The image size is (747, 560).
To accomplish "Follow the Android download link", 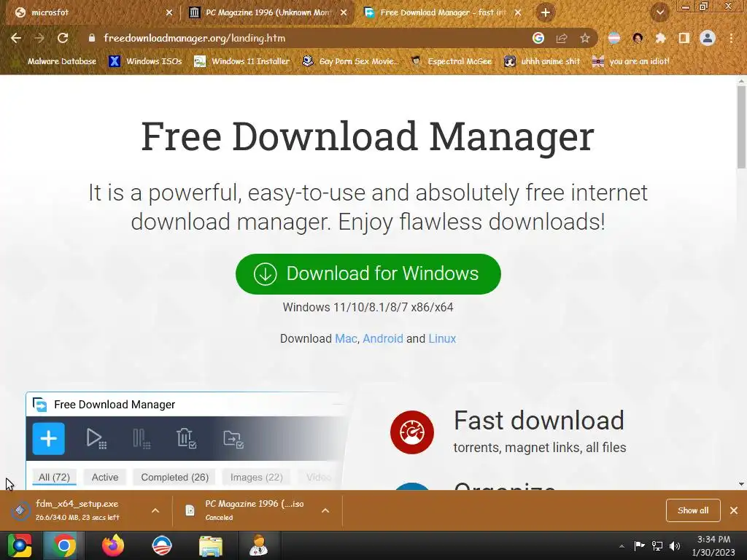I will (x=382, y=338).
